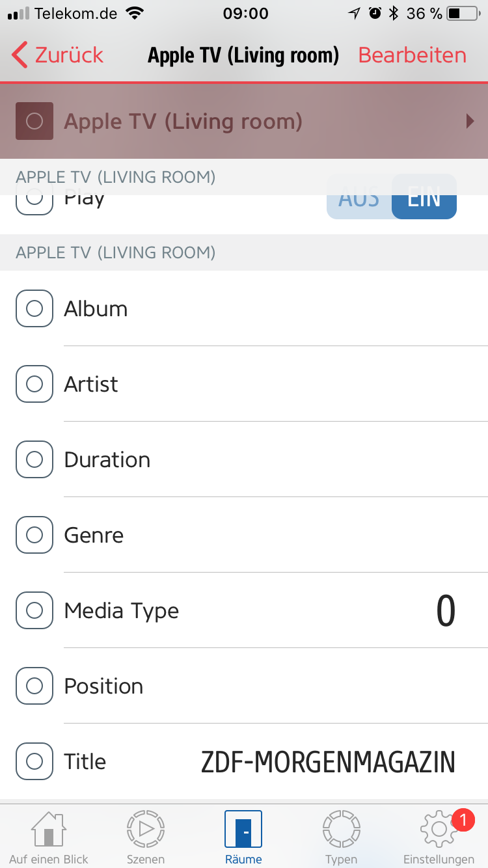Open the Auf einen Blick tab
The height and width of the screenshot is (868, 488).
pos(49,837)
